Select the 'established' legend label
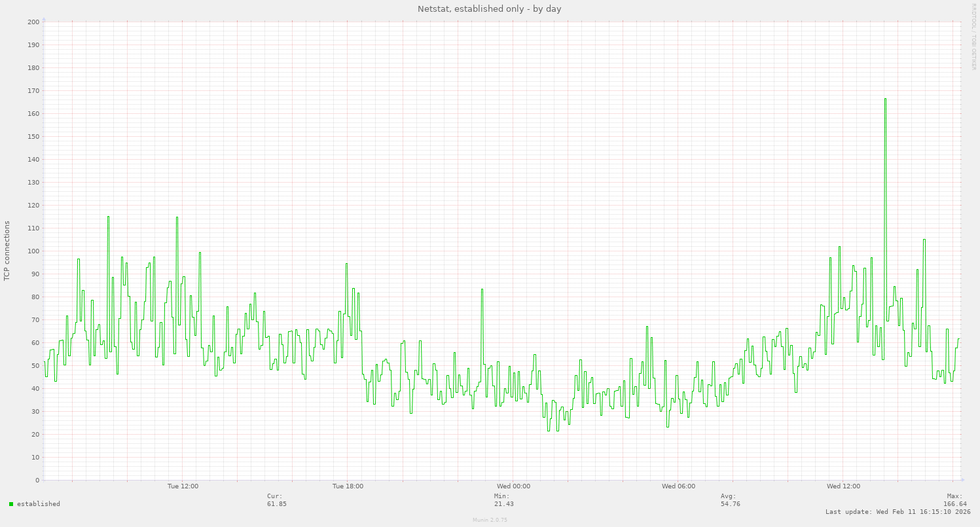980x527 pixels. [38, 504]
